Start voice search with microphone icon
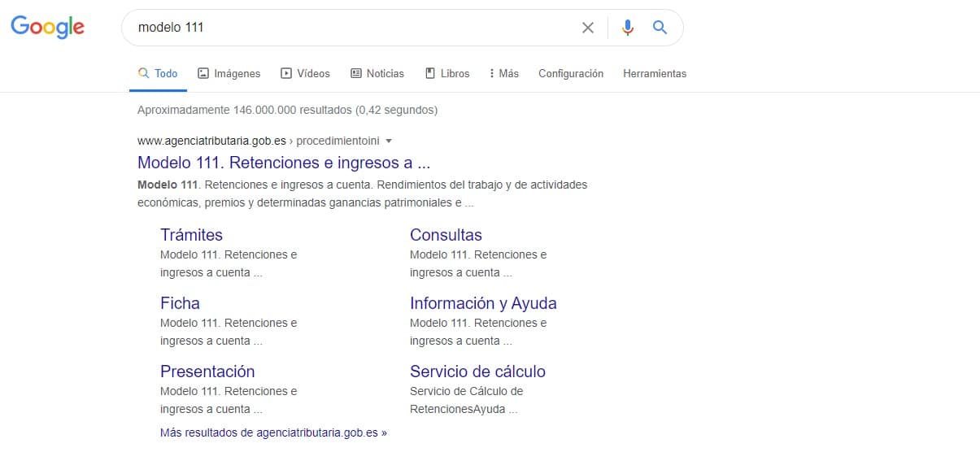The height and width of the screenshot is (452, 980). (627, 28)
